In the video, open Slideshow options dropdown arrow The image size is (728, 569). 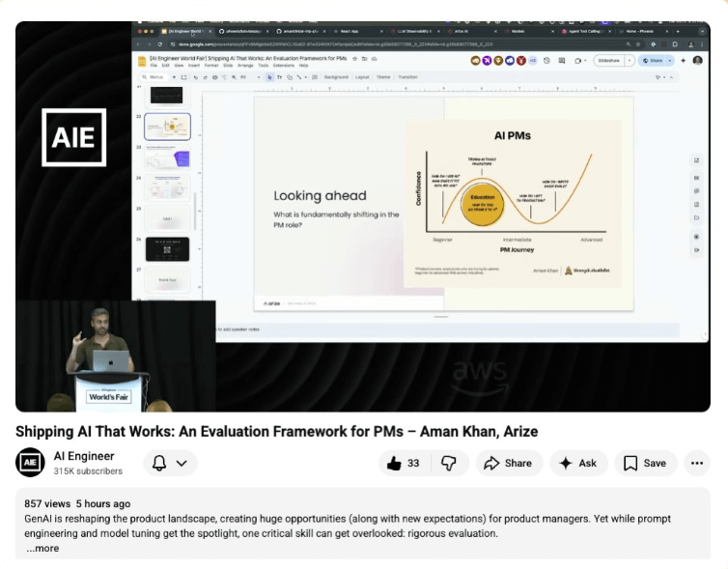pos(630,61)
